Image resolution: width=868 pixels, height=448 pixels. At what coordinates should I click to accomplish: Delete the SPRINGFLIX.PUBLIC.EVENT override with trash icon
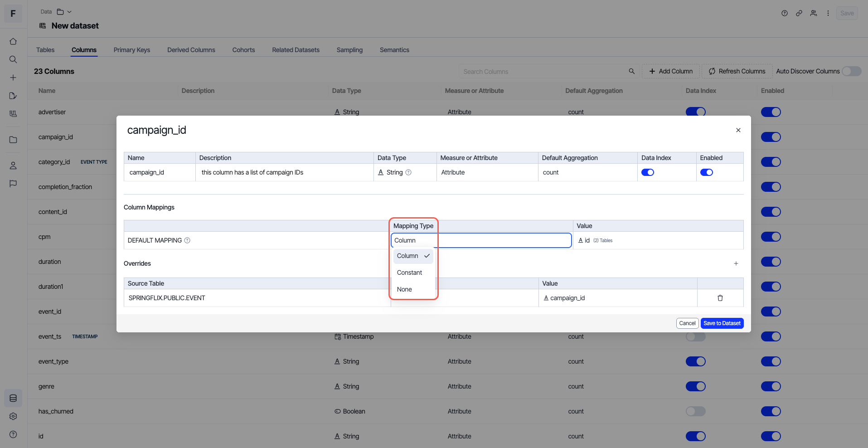click(720, 298)
